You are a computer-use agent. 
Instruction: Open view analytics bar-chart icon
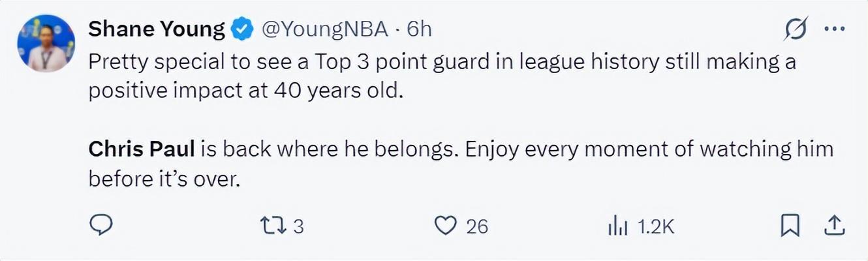point(617,226)
